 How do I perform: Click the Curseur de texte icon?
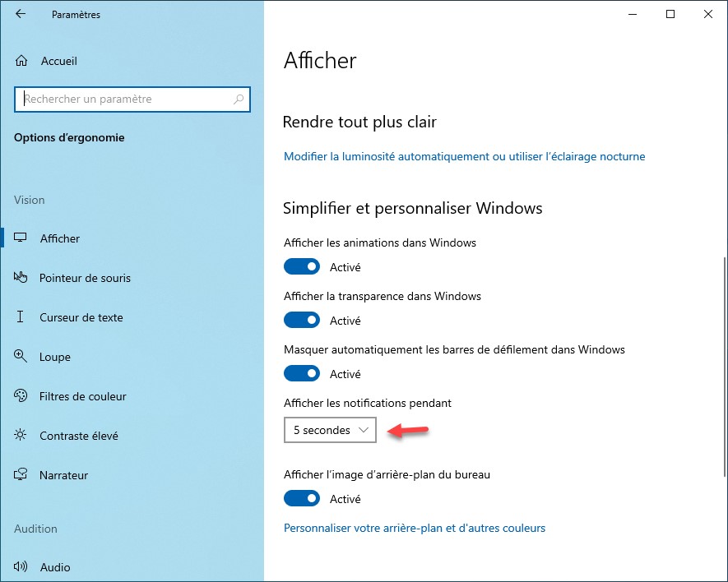(21, 317)
